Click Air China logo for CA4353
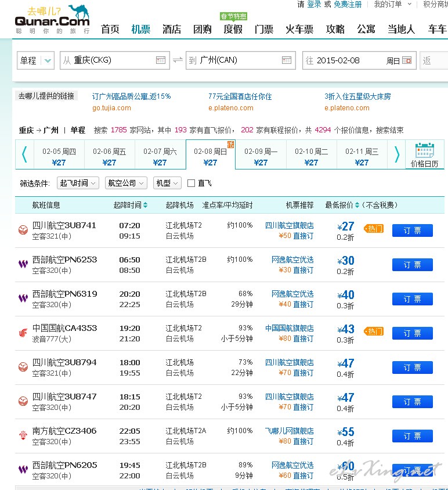This screenshot has height=490, width=448. (23, 333)
